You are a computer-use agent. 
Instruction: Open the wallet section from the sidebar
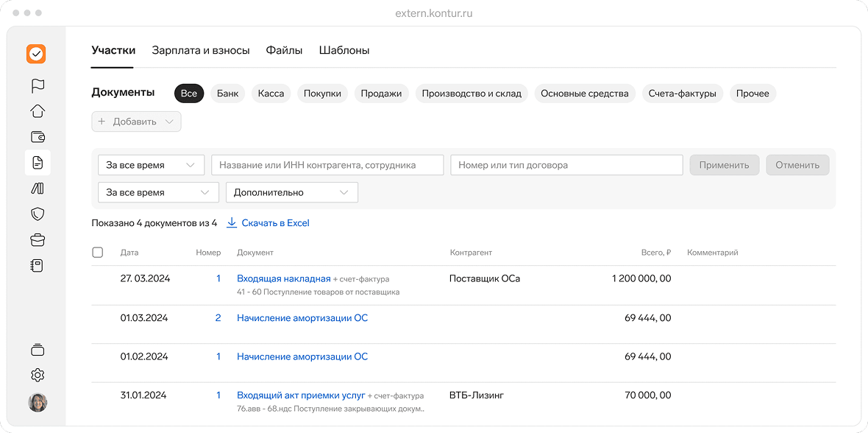pos(38,137)
